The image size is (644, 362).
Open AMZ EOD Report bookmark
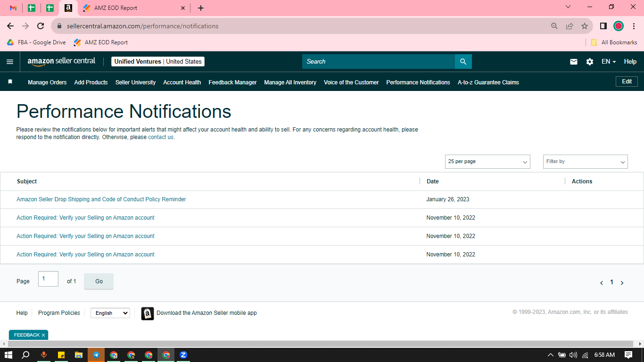(x=101, y=42)
